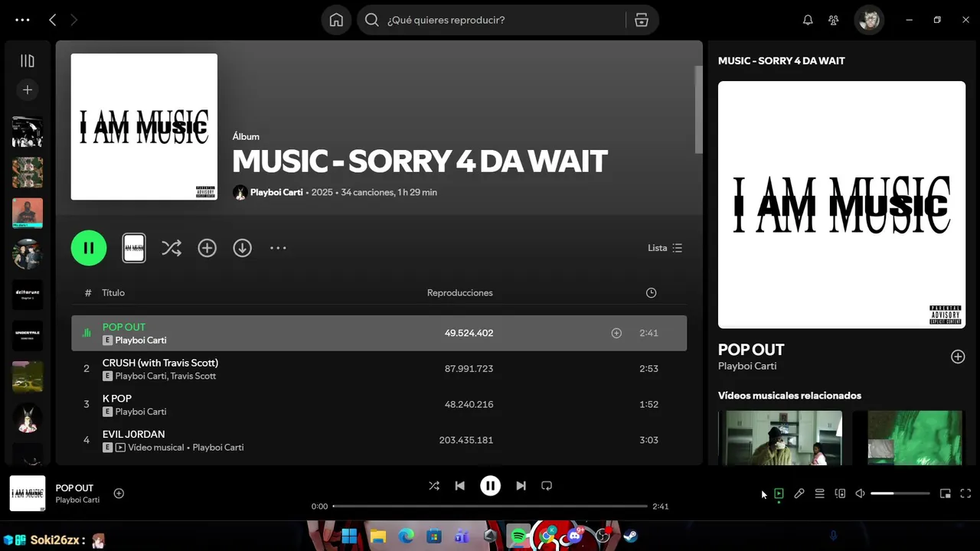Add POP OUT via Now Playing panel plus

958,357
